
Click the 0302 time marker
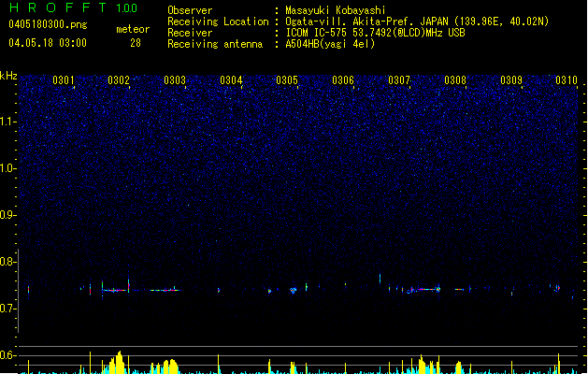pos(119,80)
